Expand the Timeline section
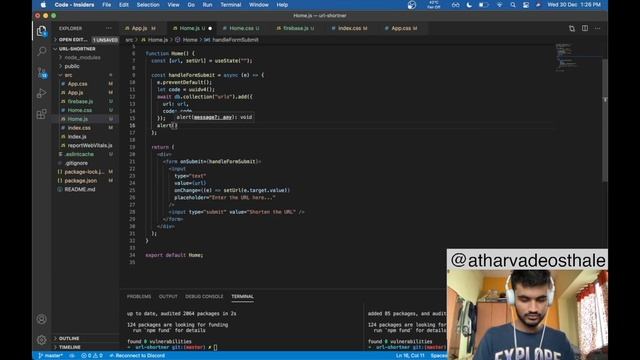 70,347
